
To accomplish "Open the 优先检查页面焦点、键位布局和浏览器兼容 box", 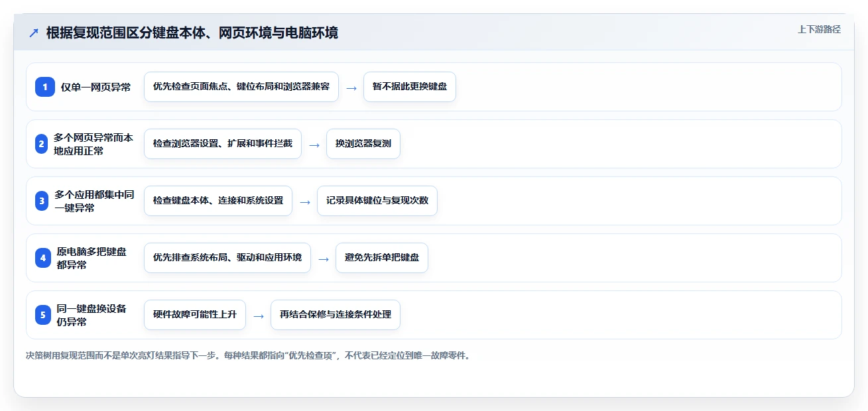I will pos(241,87).
